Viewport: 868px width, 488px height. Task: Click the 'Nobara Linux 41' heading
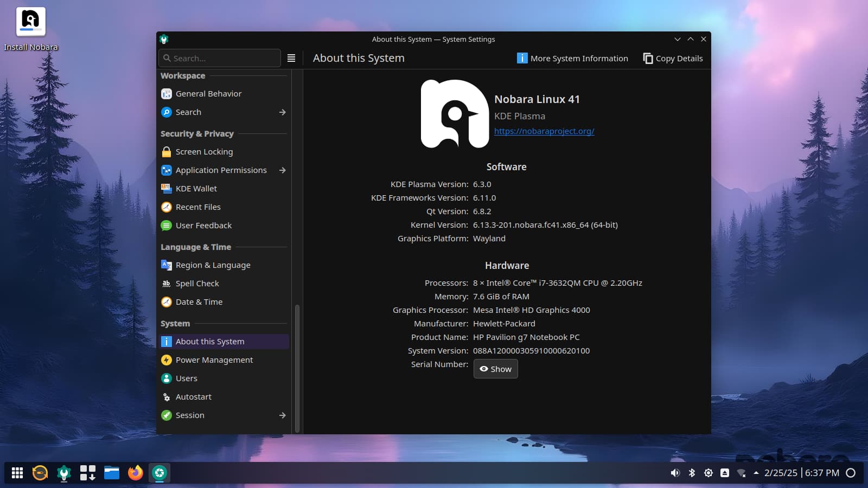click(x=537, y=99)
